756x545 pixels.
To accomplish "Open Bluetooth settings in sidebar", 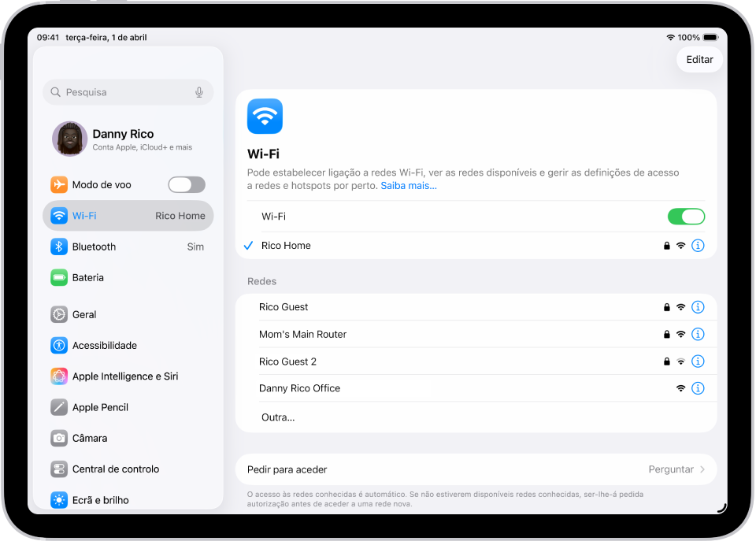I will point(128,247).
